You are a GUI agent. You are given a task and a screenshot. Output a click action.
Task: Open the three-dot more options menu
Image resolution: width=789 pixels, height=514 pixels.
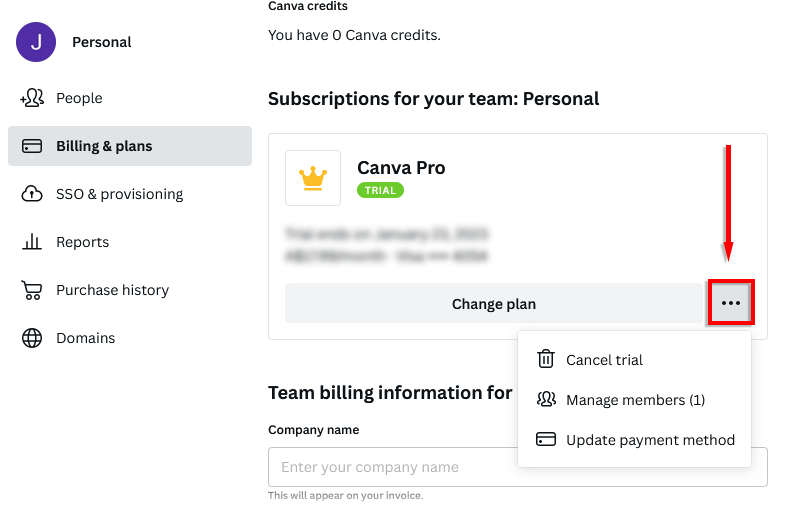coord(731,303)
